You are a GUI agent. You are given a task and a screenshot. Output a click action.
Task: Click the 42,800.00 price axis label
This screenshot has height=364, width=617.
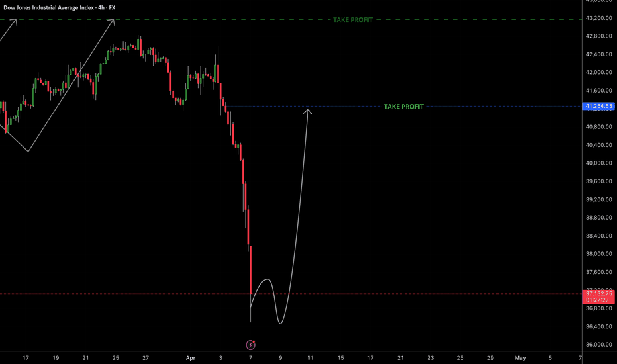point(598,36)
